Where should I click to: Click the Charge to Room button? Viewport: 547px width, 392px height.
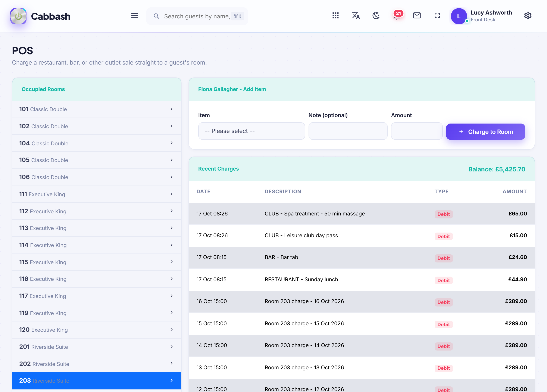[x=485, y=132]
